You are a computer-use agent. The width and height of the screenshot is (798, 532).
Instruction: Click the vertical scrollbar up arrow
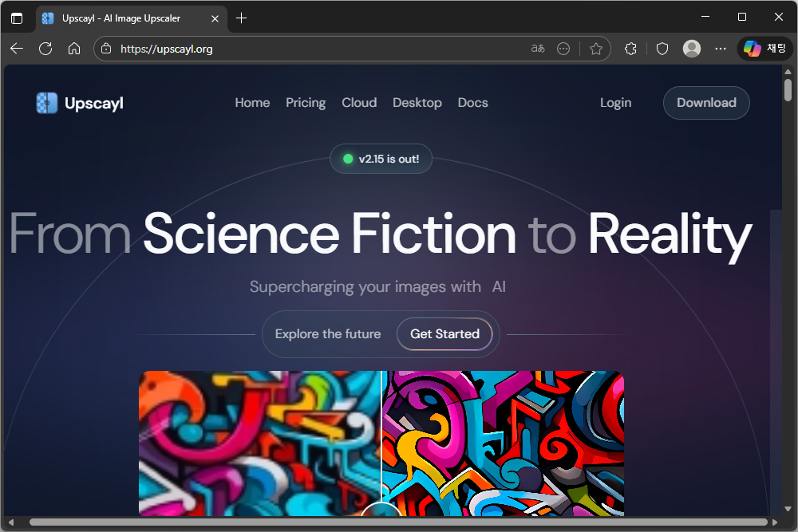pyautogui.click(x=788, y=72)
